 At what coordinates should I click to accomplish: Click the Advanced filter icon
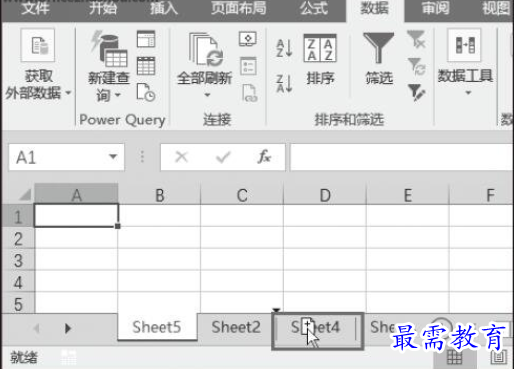[416, 92]
